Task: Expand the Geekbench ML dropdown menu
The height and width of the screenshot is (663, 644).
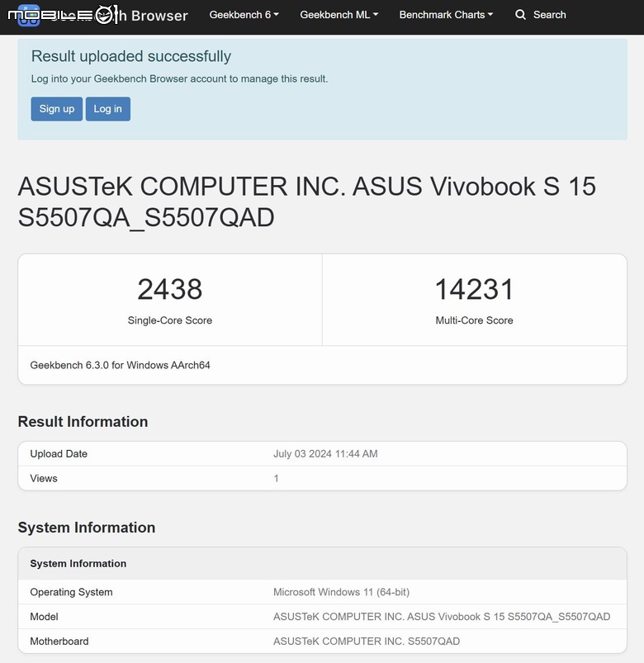Action: [339, 15]
